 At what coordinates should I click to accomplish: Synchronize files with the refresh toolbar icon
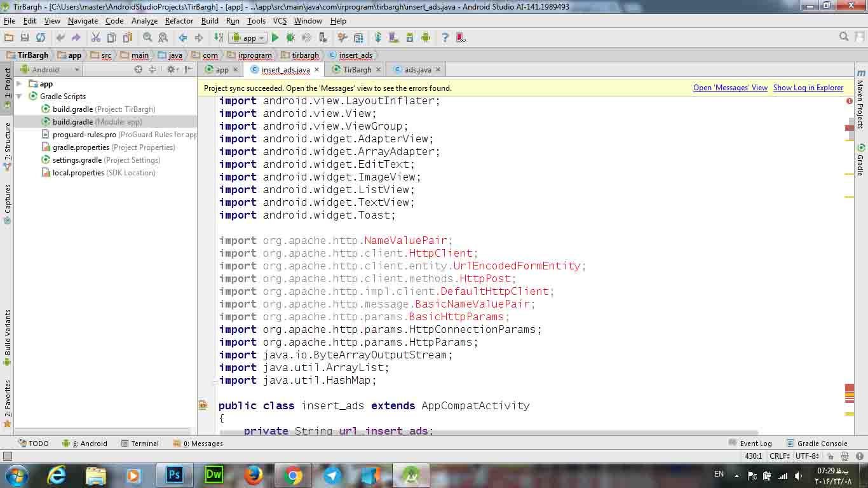[x=41, y=38]
